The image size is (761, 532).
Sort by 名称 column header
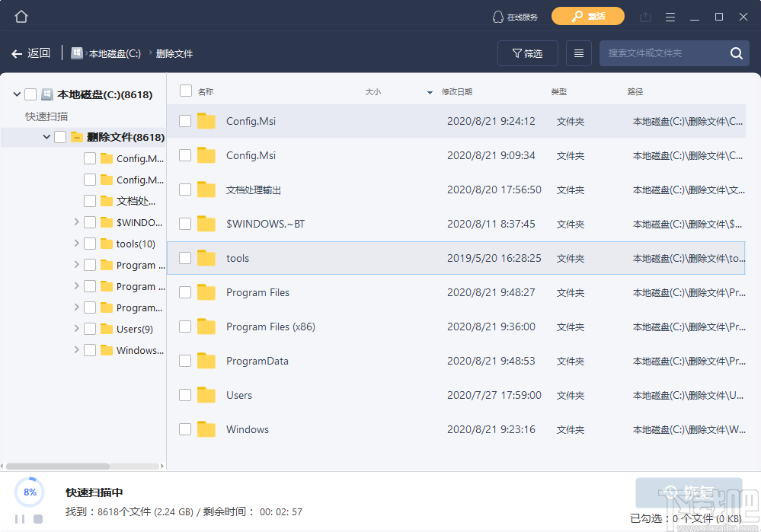pos(206,91)
